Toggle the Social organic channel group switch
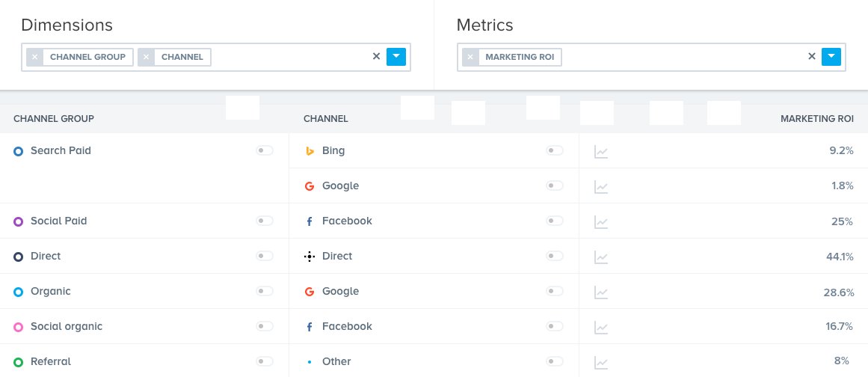The width and height of the screenshot is (868, 377). pos(265,326)
